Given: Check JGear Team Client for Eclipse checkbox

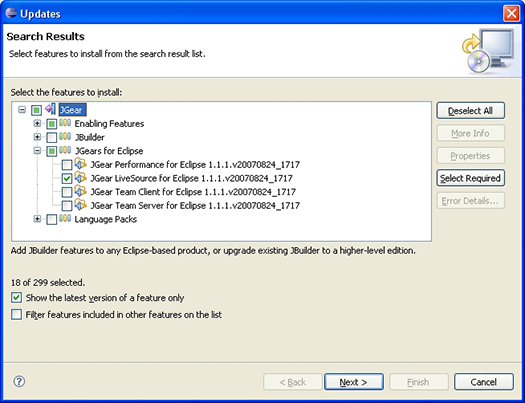Looking at the screenshot, I should click(67, 192).
